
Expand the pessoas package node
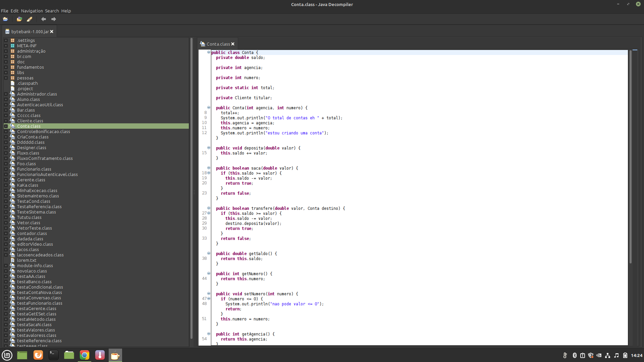coord(6,78)
